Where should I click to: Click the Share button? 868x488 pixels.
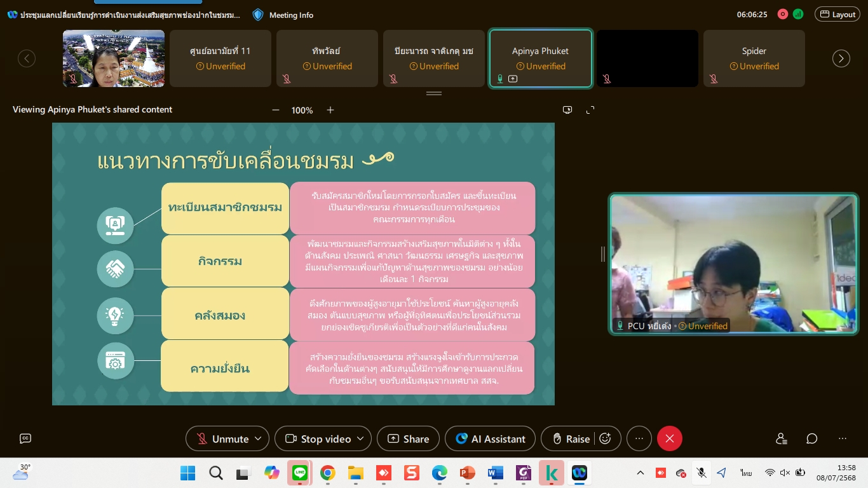pyautogui.click(x=408, y=438)
